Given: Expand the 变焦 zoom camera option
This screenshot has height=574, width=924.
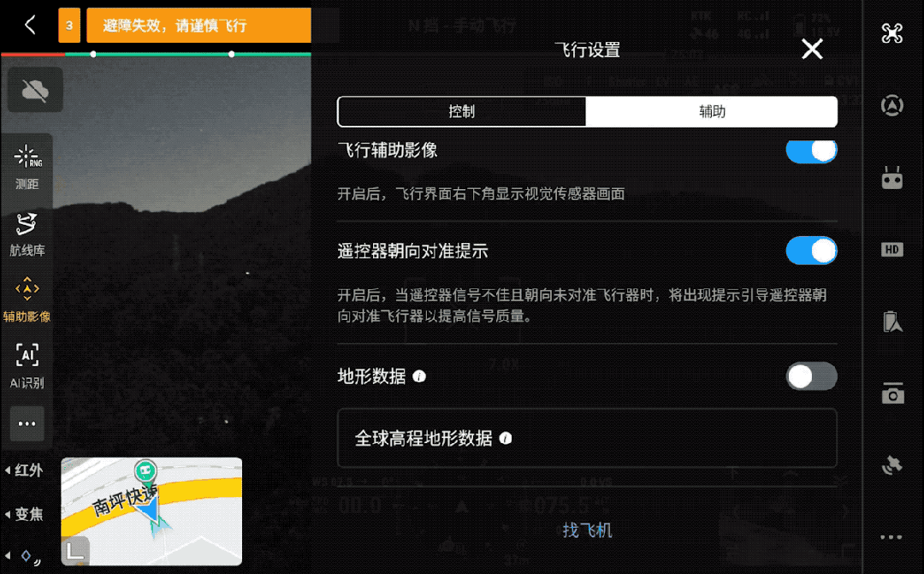Looking at the screenshot, I should (24, 514).
